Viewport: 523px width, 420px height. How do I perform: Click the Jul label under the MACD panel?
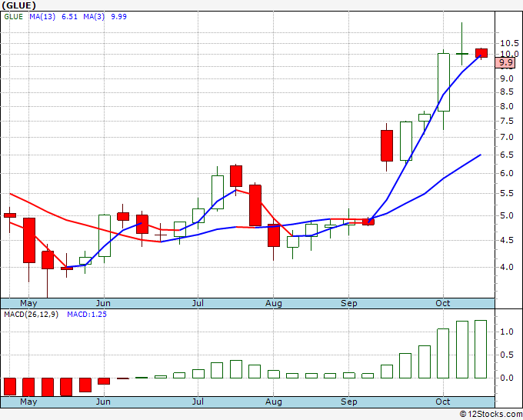198,402
